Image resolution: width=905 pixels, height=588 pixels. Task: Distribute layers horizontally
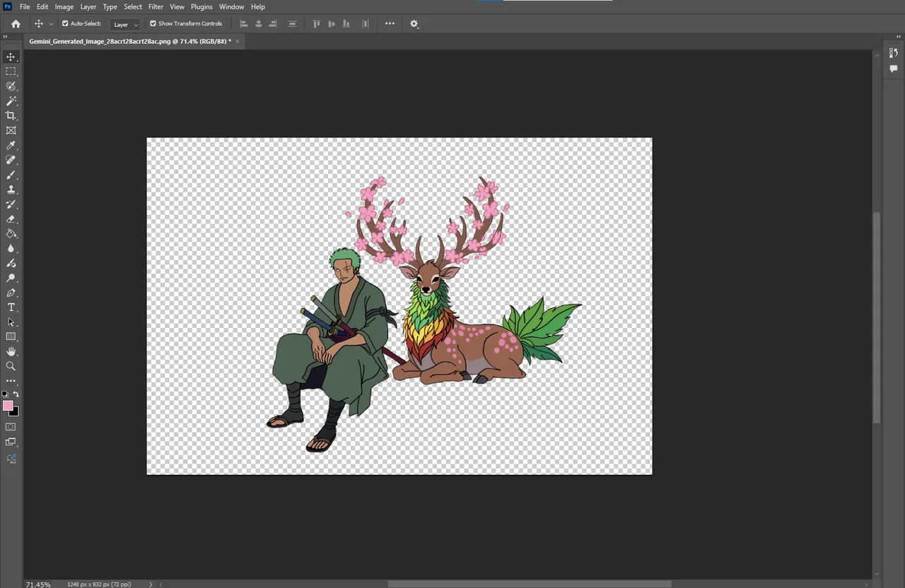click(x=366, y=23)
